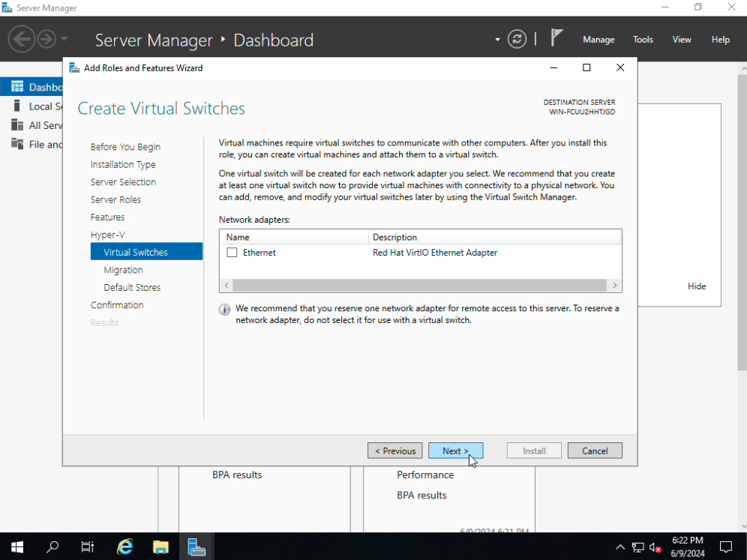
Task: Open the Tools menu
Action: (643, 40)
